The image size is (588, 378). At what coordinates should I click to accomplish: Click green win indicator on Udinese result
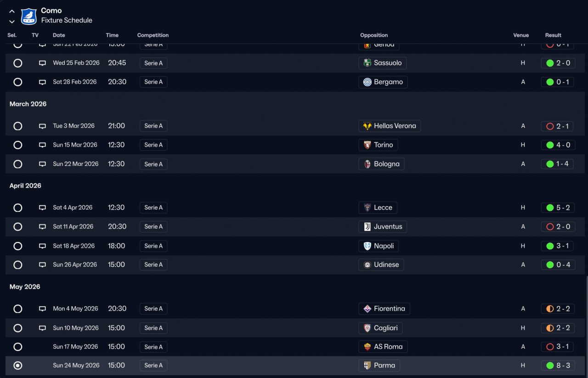tap(550, 265)
